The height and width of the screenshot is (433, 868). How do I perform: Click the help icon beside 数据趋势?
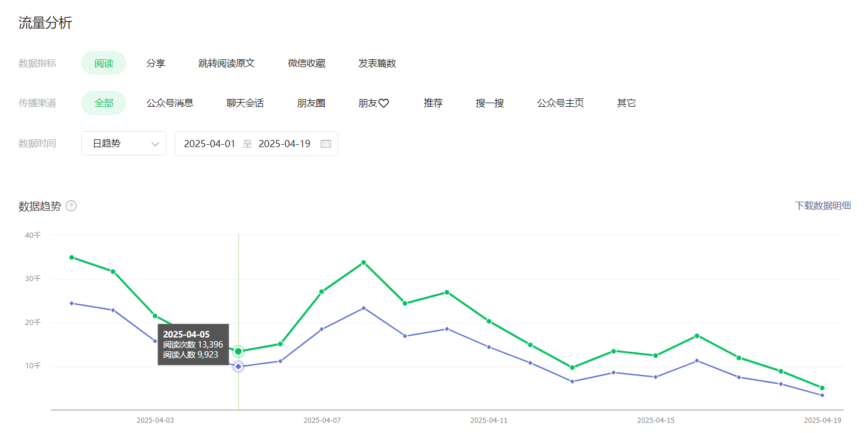(71, 206)
